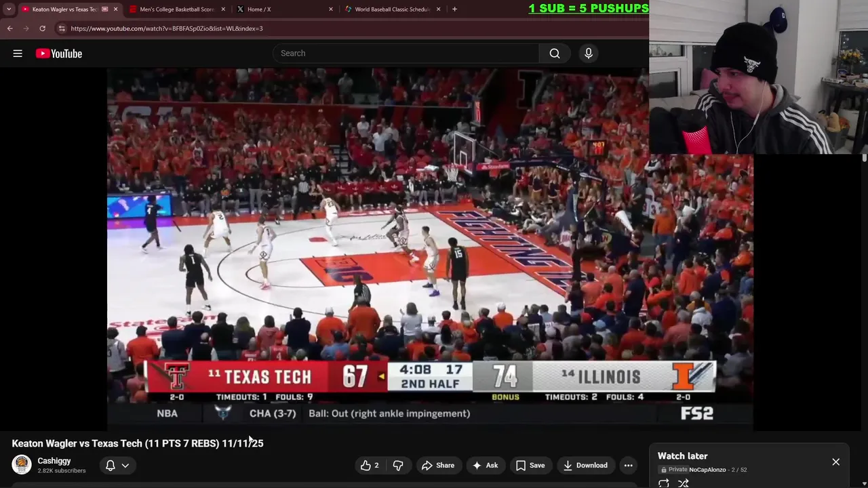The height and width of the screenshot is (488, 868).
Task: Close the Watch later playlist panel
Action: 836,462
